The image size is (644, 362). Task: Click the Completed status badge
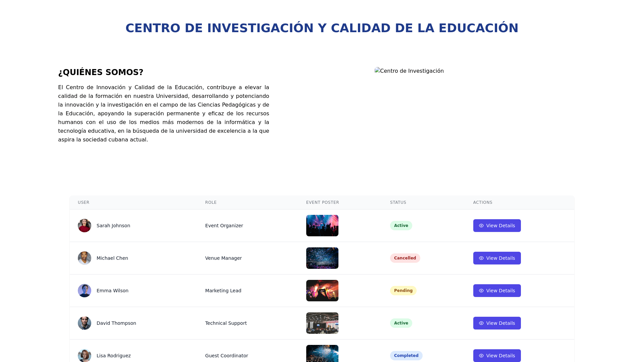406,356
